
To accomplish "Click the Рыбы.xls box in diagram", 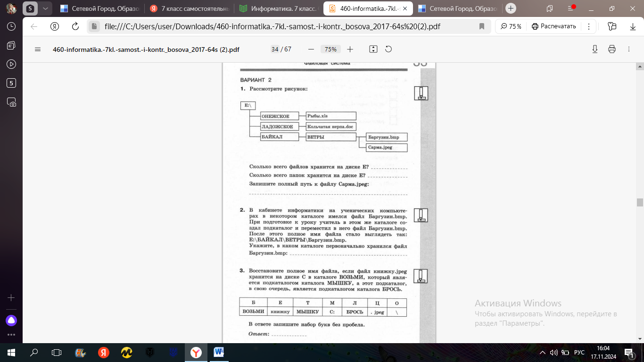I will coord(330,116).
